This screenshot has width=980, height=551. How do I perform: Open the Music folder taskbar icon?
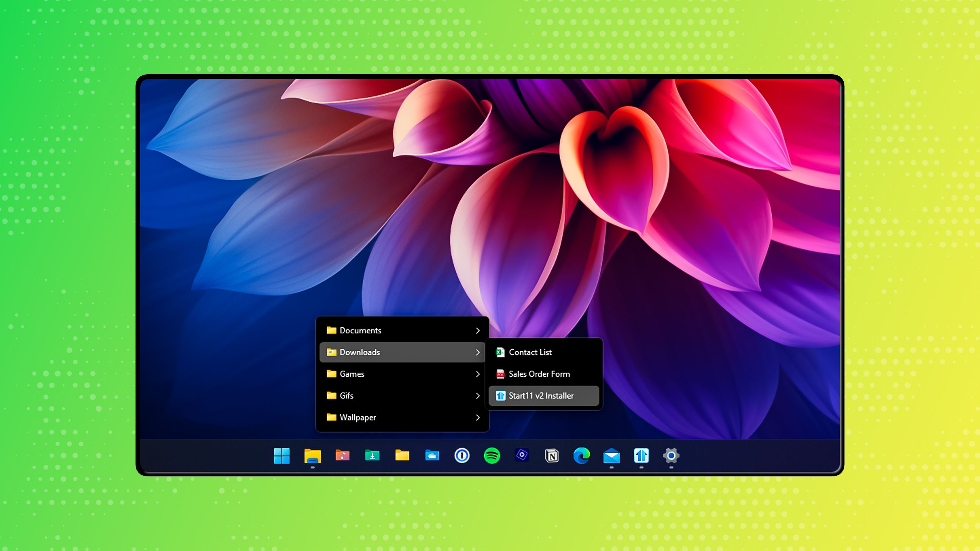point(342,456)
